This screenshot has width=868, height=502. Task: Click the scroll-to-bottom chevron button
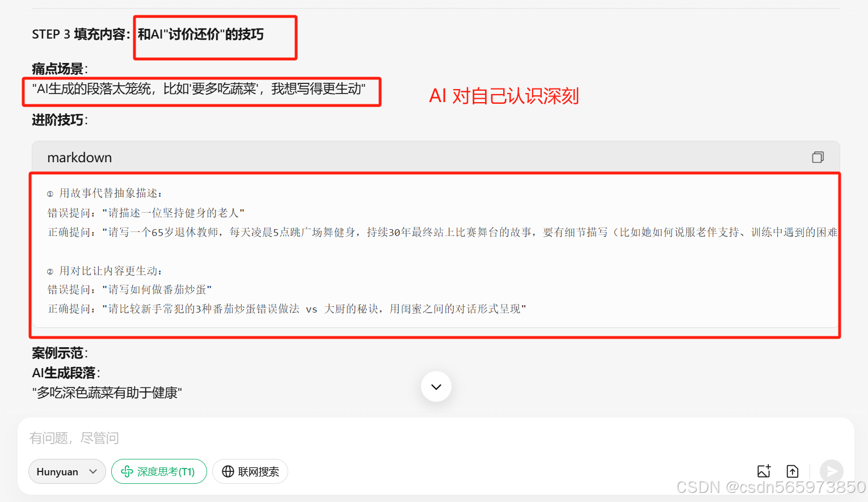pyautogui.click(x=436, y=387)
